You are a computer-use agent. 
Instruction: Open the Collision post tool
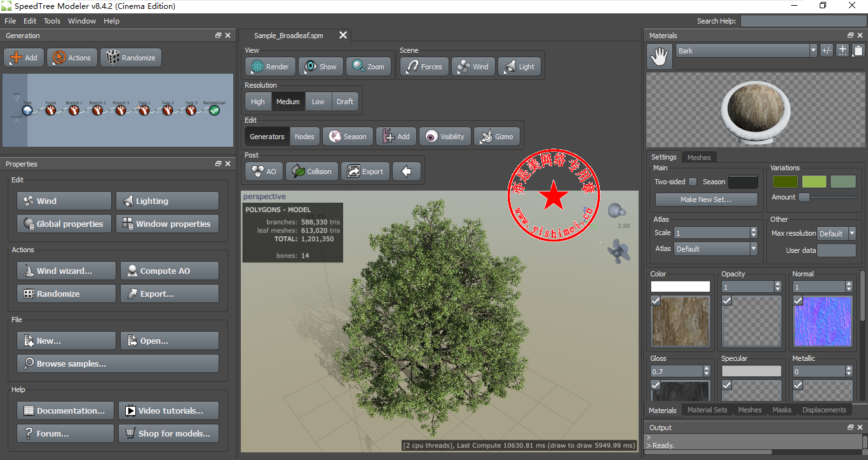click(x=311, y=172)
